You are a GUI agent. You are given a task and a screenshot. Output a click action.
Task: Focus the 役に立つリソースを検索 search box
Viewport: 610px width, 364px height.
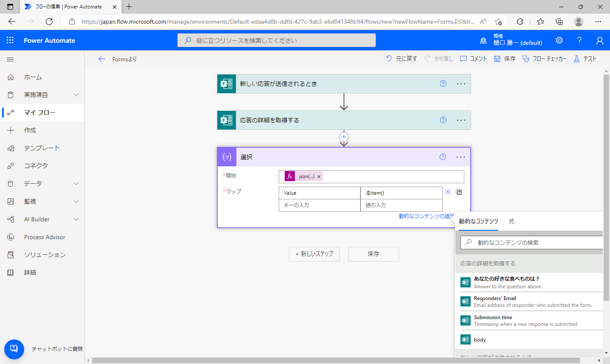pyautogui.click(x=277, y=40)
